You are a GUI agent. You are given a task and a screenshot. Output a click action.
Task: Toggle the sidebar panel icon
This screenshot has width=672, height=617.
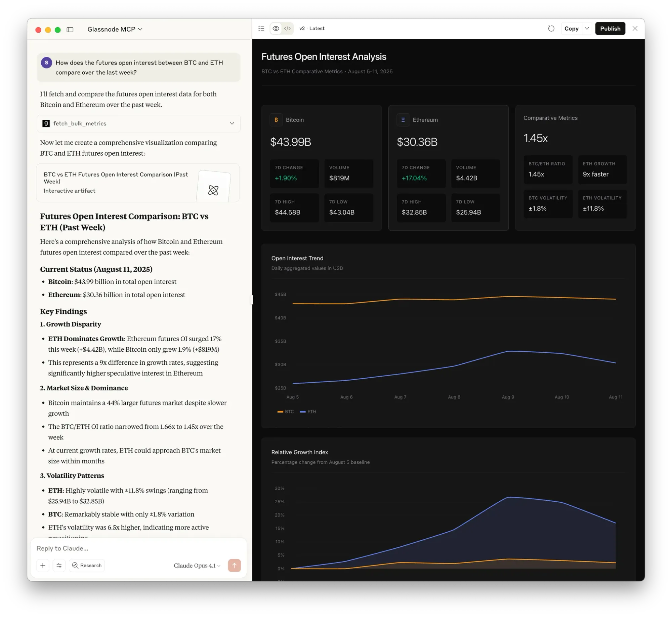70,30
